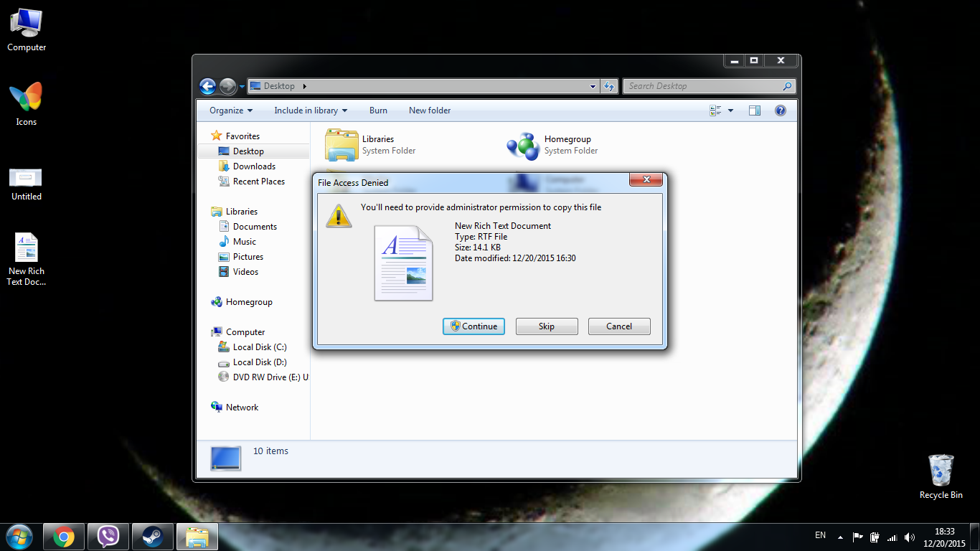
Task: Open Local Disk (D:)
Action: [253, 362]
